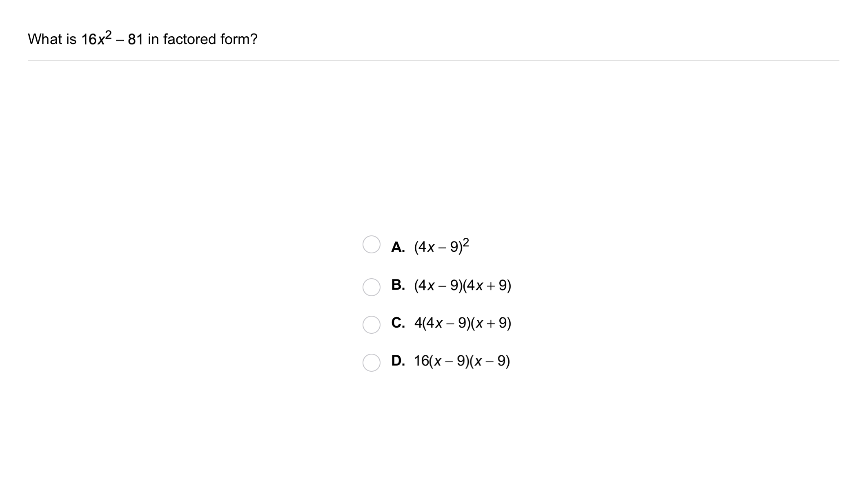Click the expression 16x² – 81 in the question
This screenshot has width=868, height=501.
(112, 39)
